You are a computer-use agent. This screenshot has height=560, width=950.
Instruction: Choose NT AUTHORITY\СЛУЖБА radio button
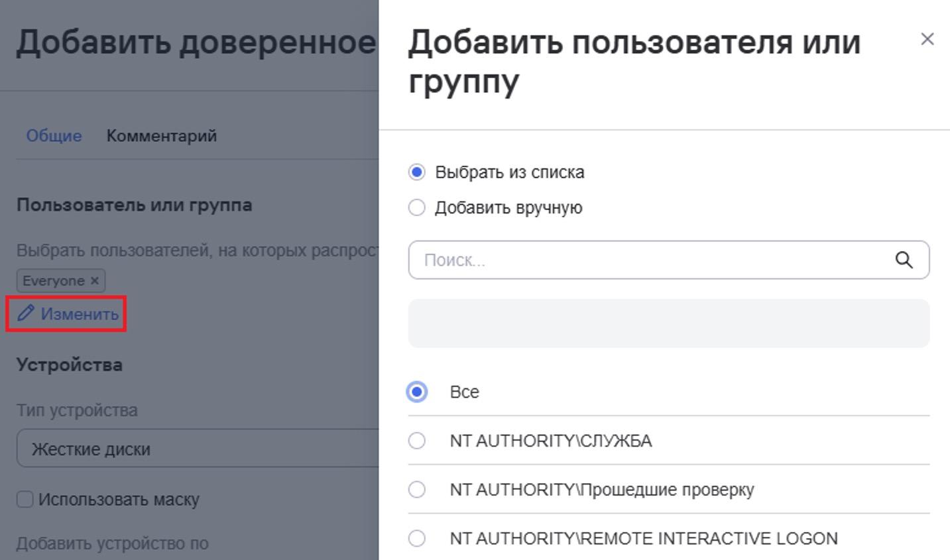[x=417, y=441]
